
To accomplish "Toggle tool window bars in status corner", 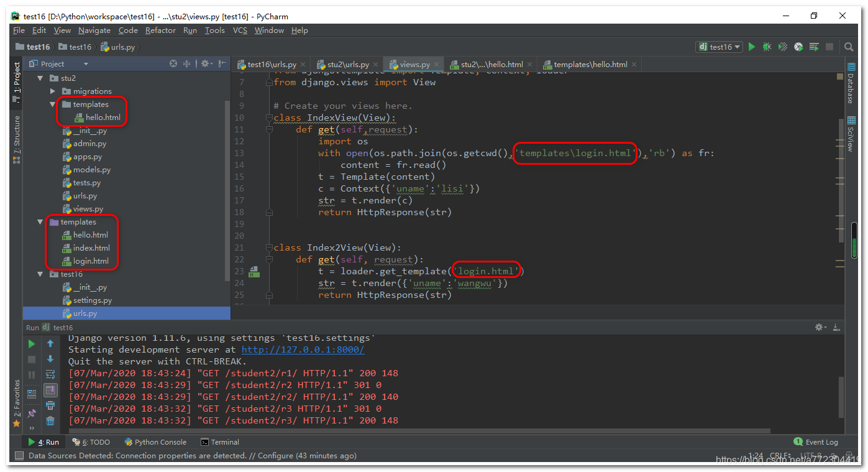I will point(19,456).
